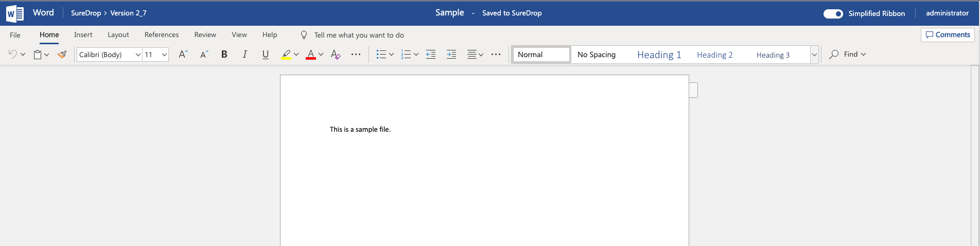Click Decrease Indent icon
980x246 pixels.
[431, 55]
